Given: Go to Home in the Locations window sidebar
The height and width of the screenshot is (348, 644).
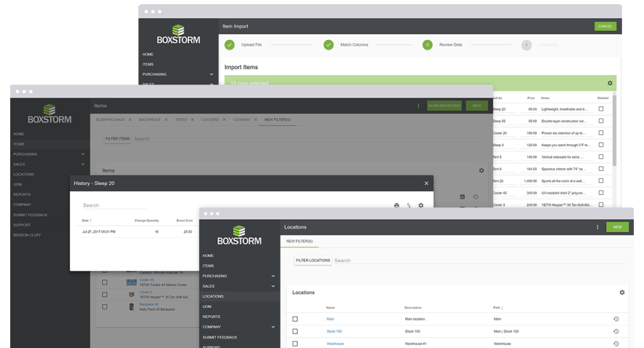Looking at the screenshot, I should pos(208,255).
